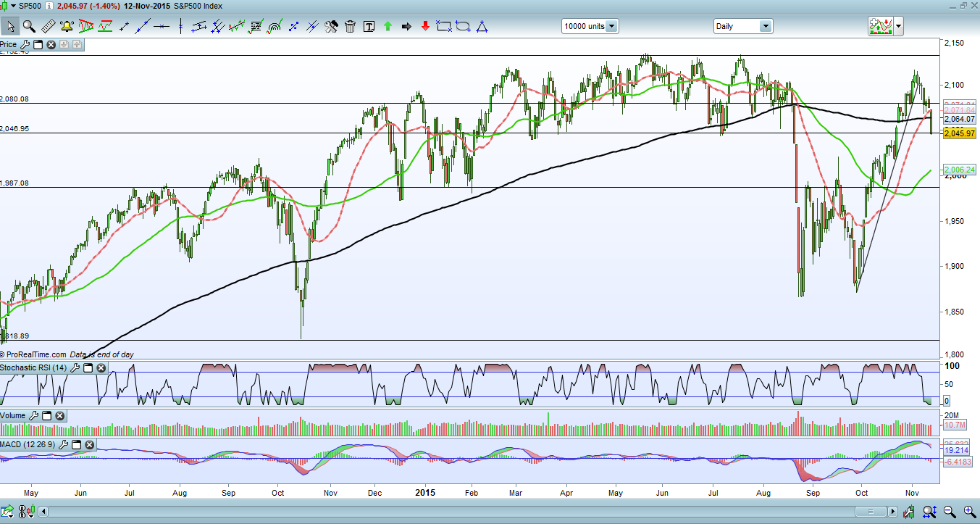This screenshot has width=980, height=524.
Task: Zoom out with the minus magnifier
Action: (x=949, y=512)
